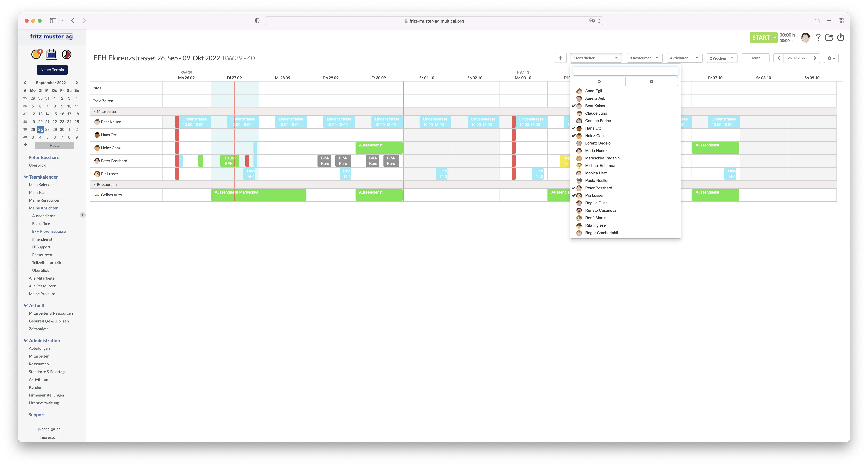Viewport: 868px width, 466px height.
Task: Open the user avatar profile in header
Action: coord(805,37)
